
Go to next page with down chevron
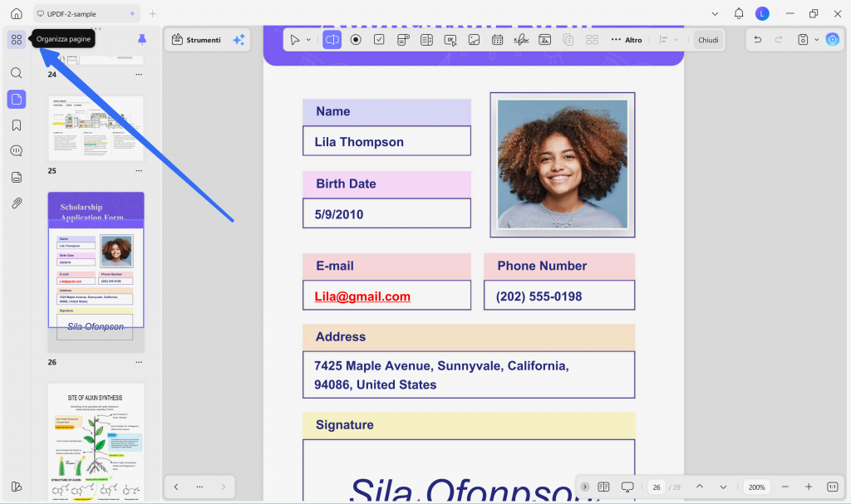click(x=723, y=487)
